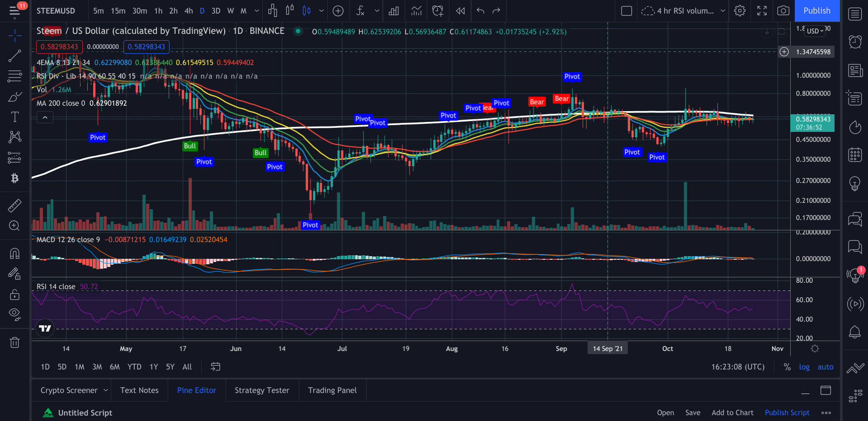Viewport: 868px width, 421px height.
Task: Hide all drawings with eye icon
Action: tap(14, 315)
